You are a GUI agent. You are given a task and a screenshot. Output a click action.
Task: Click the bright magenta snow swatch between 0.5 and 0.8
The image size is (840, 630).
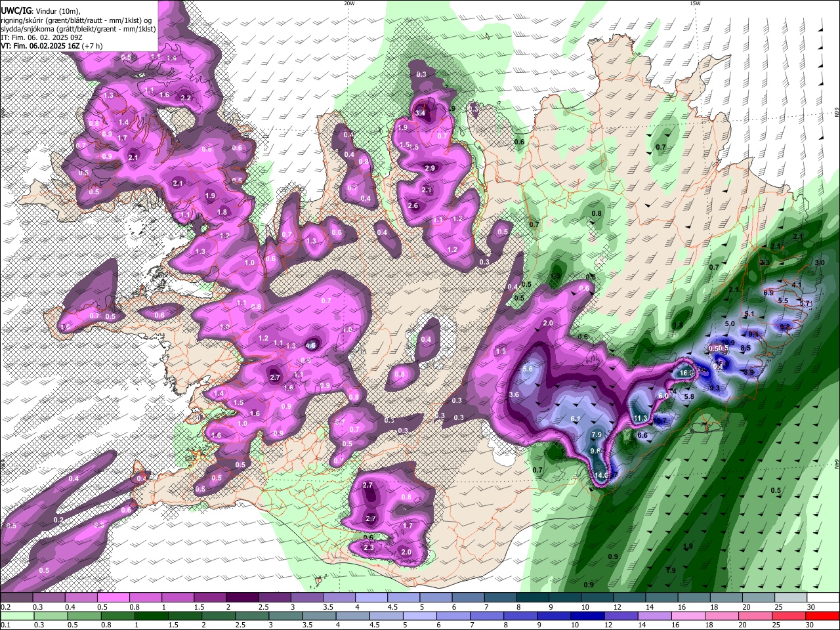113,597
